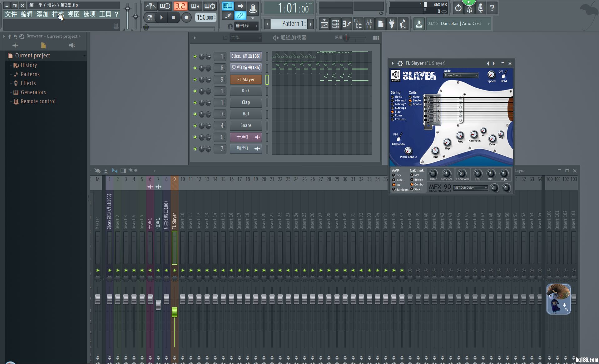The width and height of the screenshot is (599, 364).
Task: Open the 编辑 menu
Action: 27,14
